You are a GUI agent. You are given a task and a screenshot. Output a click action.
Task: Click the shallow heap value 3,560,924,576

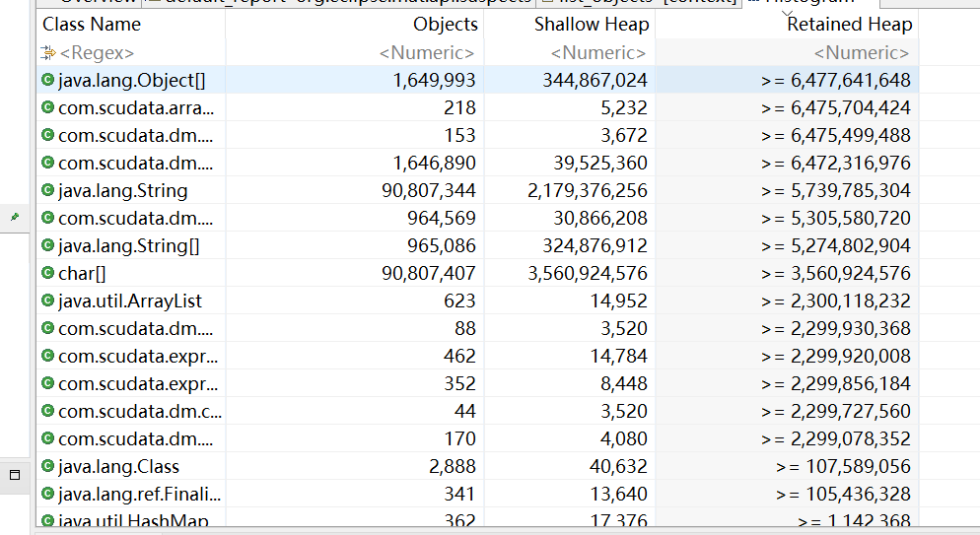coord(587,274)
